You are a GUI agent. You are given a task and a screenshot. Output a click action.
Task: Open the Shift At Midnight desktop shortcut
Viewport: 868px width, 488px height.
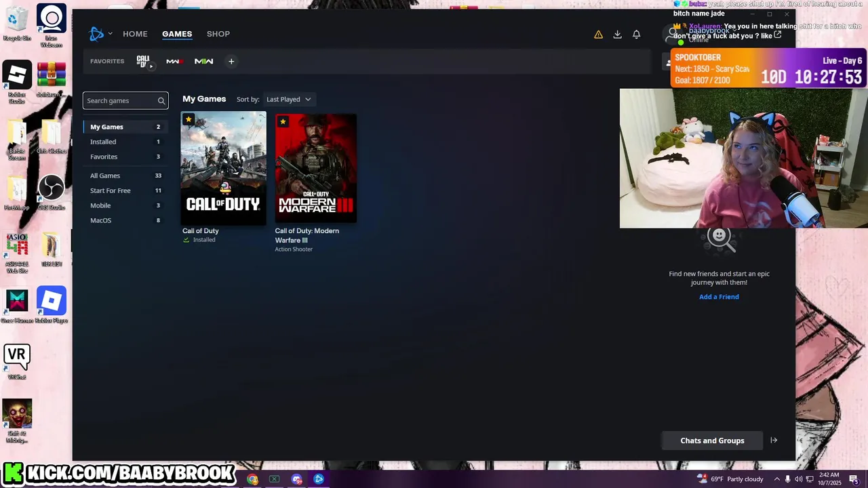[x=17, y=422]
